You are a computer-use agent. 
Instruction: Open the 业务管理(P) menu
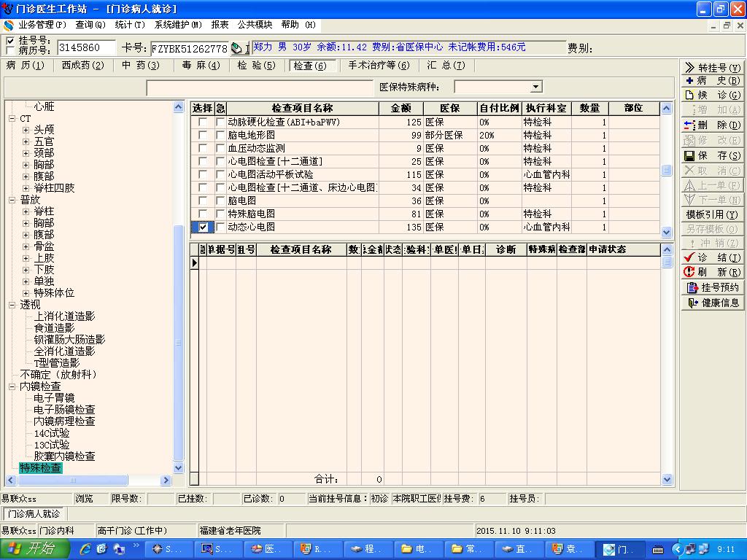coord(42,25)
